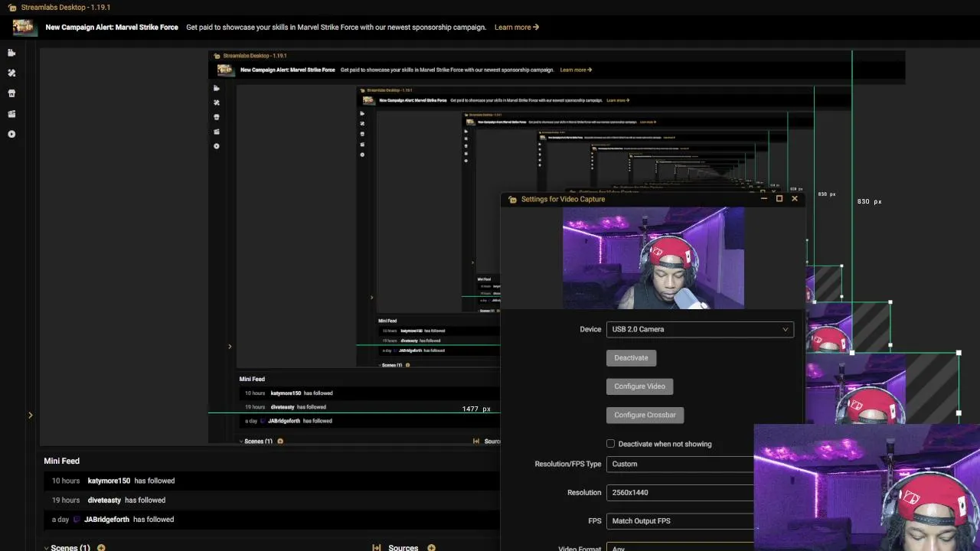Open the Device dropdown showing USB 2.0 Camera
This screenshot has width=980, height=551.
point(700,329)
